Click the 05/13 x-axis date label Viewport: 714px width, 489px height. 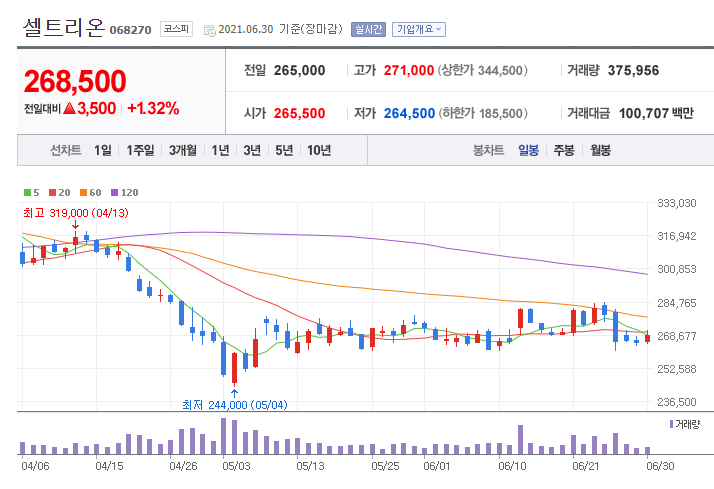tap(311, 466)
